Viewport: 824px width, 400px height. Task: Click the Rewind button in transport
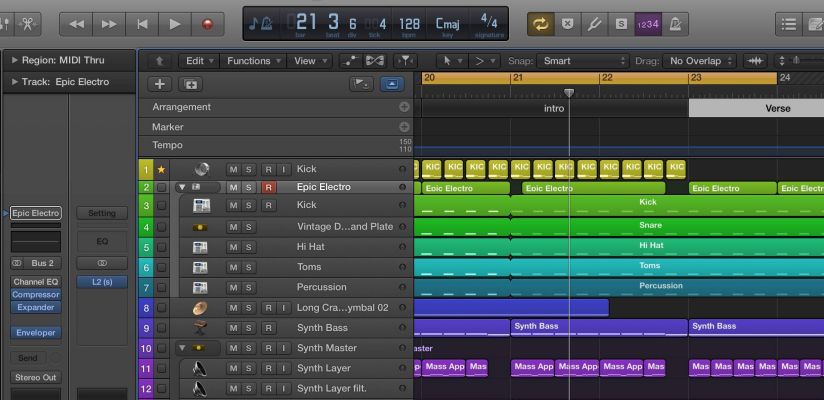click(78, 23)
